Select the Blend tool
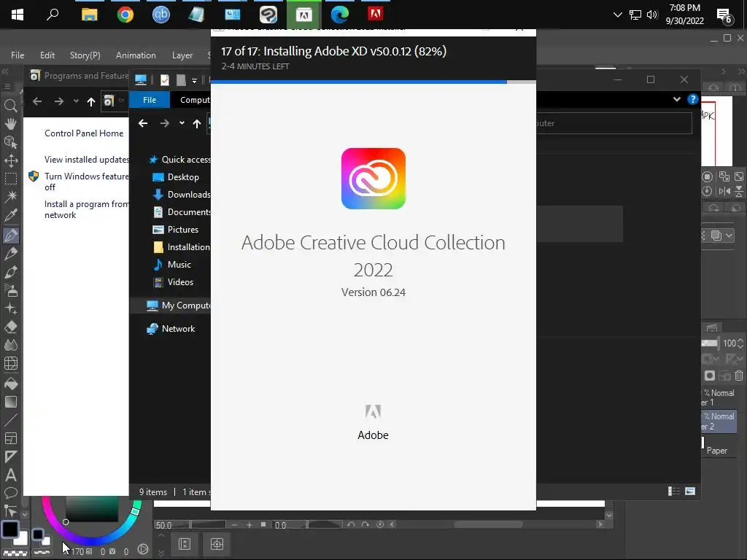Image resolution: width=747 pixels, height=560 pixels. [x=10, y=345]
